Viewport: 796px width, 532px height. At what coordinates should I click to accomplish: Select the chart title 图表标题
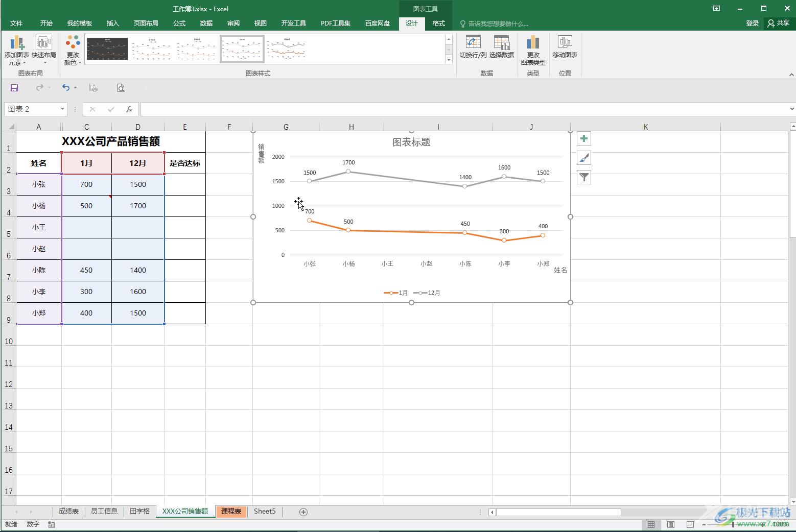pos(411,142)
